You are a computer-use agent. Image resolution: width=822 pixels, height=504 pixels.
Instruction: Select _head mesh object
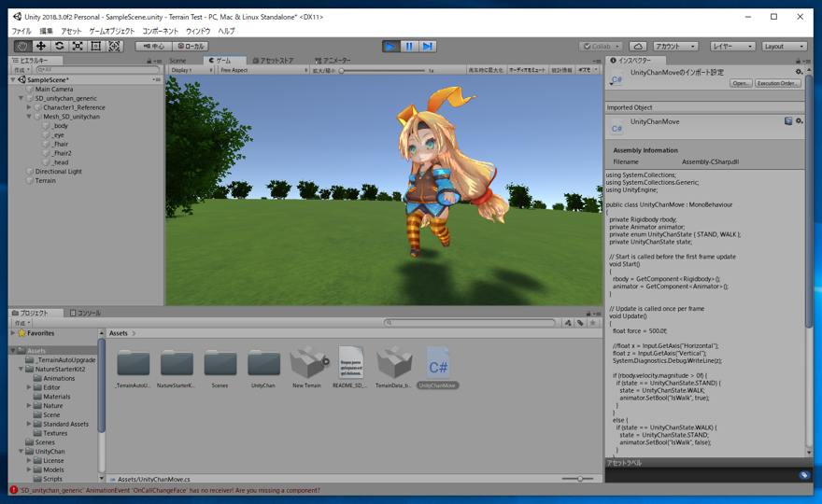[x=60, y=162]
